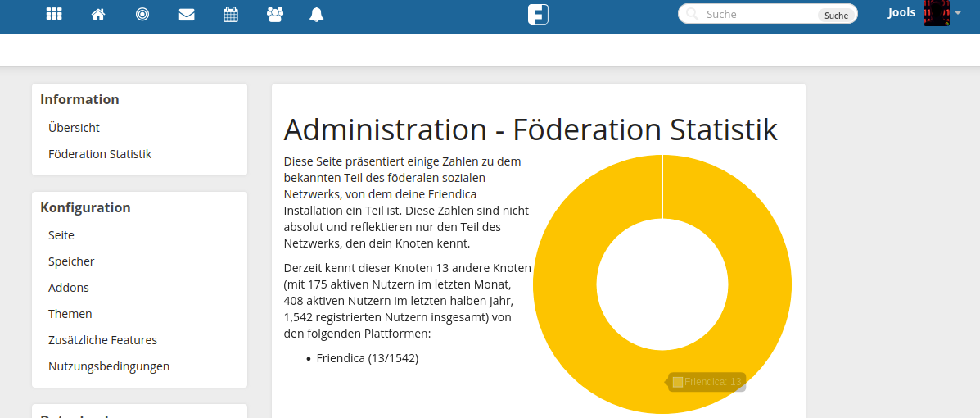
Task: Click the Jools username text
Action: (x=902, y=13)
